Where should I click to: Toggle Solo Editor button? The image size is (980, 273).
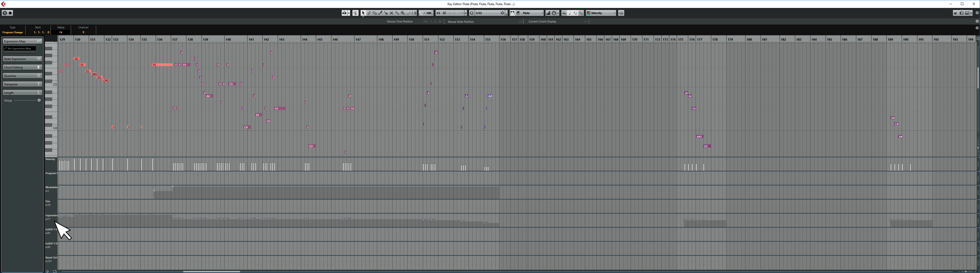(x=5, y=13)
